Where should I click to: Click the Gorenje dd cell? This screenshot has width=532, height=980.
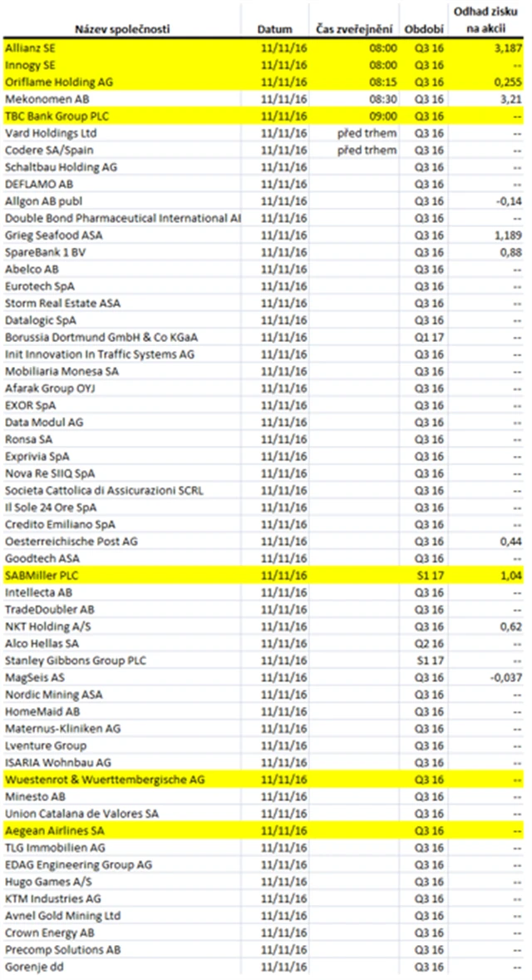coord(34,967)
